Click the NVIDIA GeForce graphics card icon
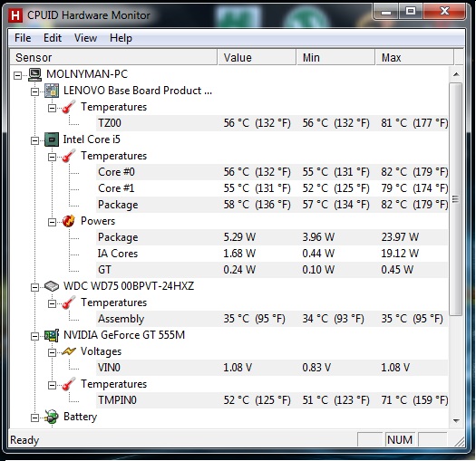This screenshot has width=476, height=461. 52,335
